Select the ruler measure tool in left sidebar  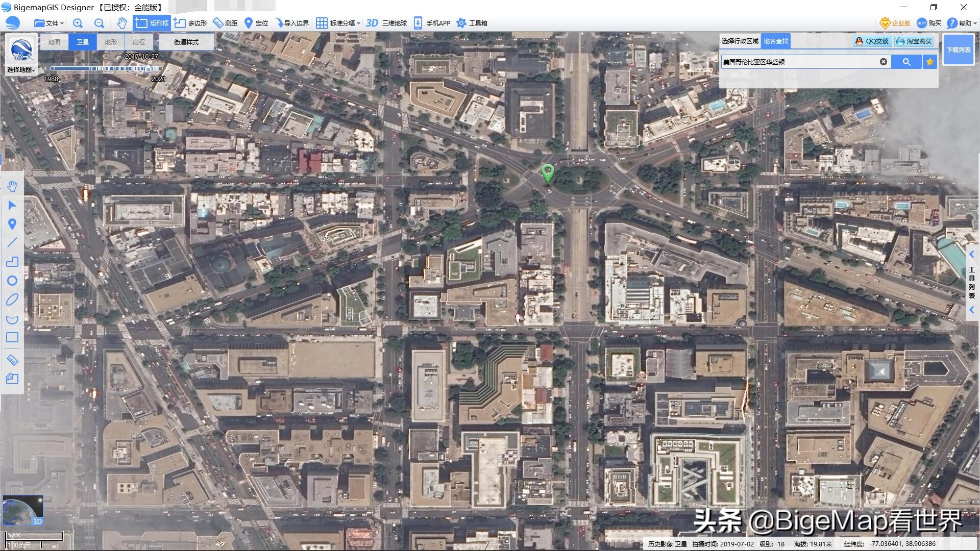pyautogui.click(x=12, y=360)
